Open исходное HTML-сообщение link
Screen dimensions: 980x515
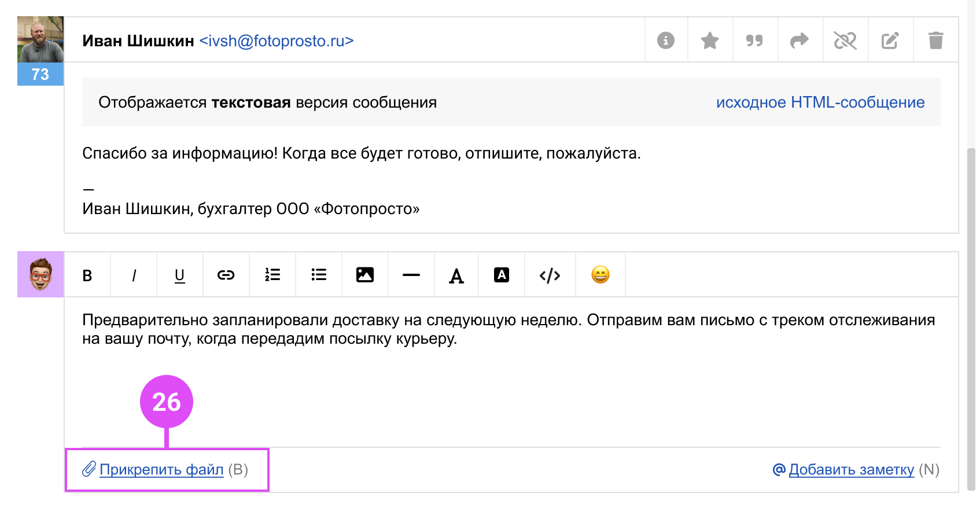(820, 102)
